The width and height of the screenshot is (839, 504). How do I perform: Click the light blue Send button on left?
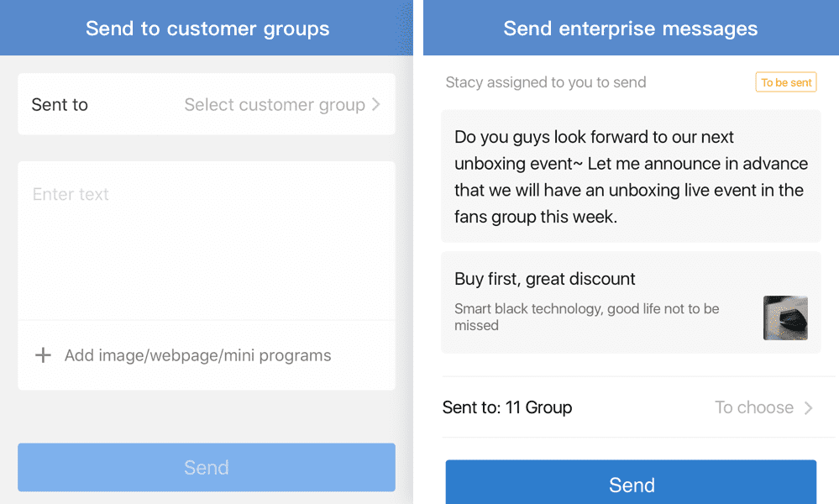pyautogui.click(x=207, y=467)
